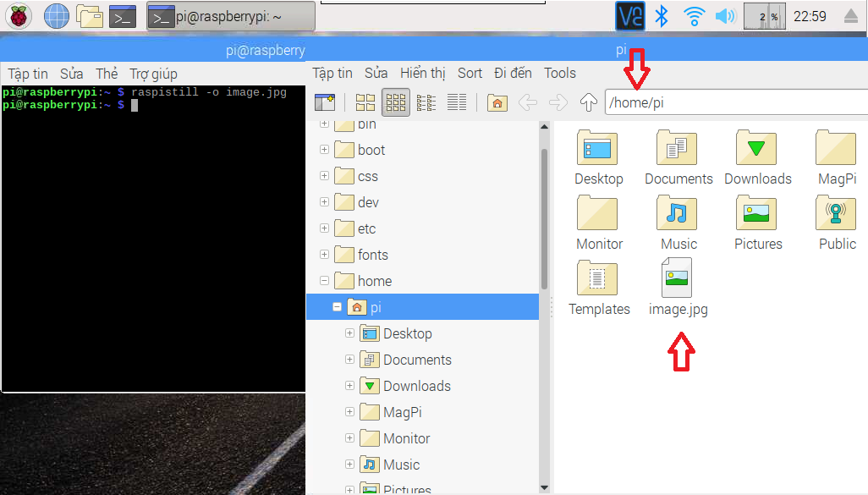Click the sidebar tree scroll up arrow
The image size is (868, 495).
pos(544,127)
